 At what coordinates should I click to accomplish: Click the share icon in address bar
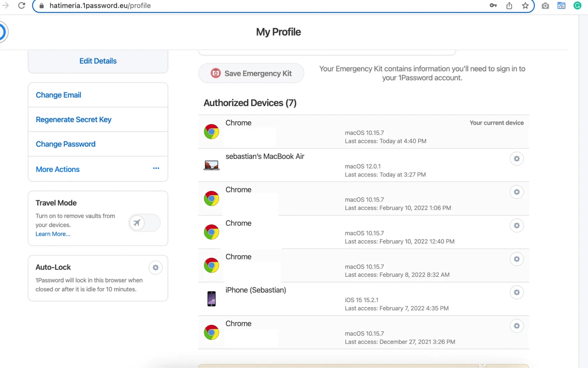pos(509,6)
